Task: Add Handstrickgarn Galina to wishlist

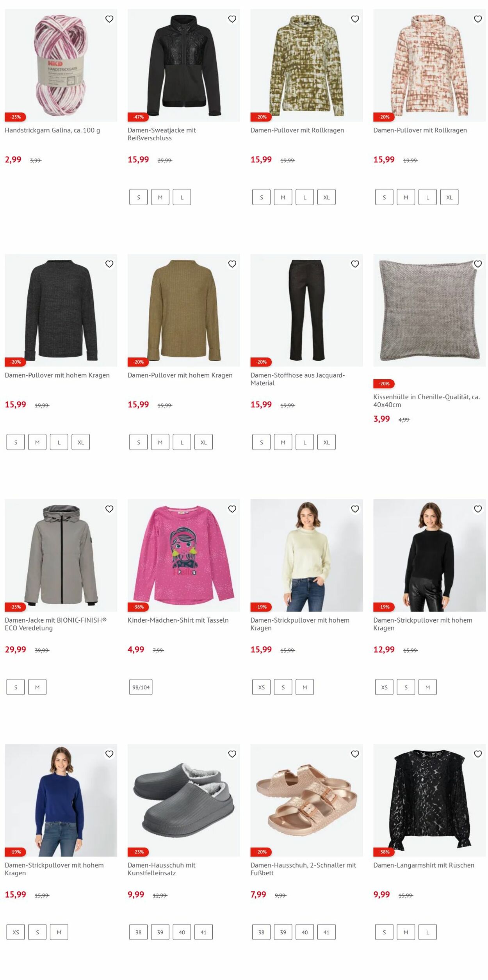Action: tap(109, 19)
